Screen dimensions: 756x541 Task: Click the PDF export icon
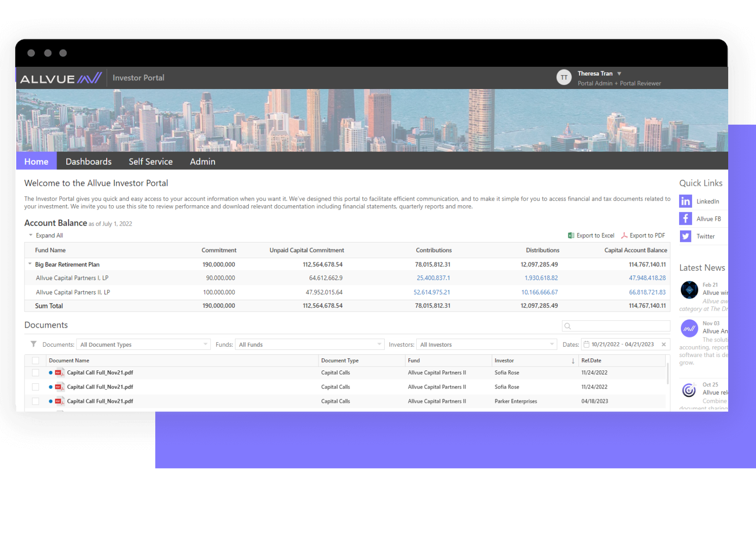click(x=624, y=235)
